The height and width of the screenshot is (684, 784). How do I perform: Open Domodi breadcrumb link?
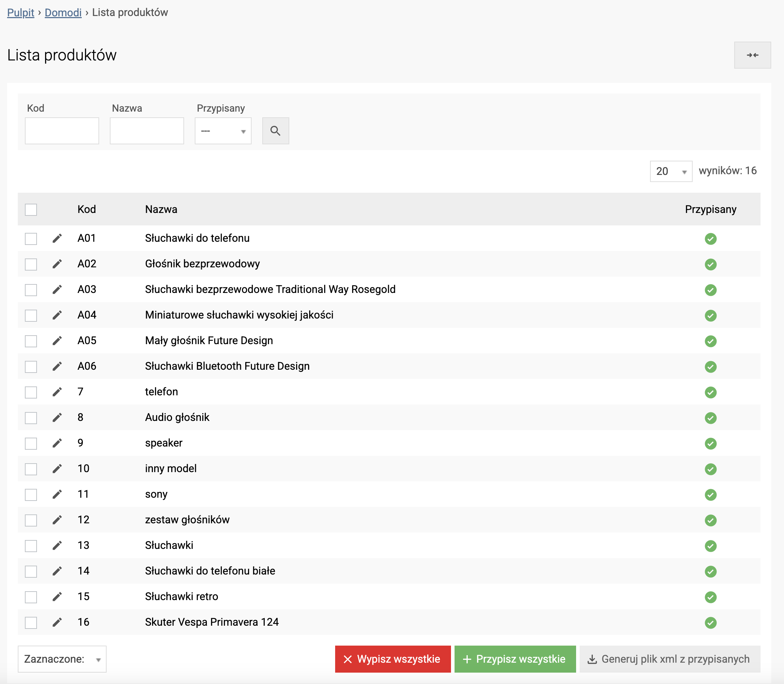point(63,12)
